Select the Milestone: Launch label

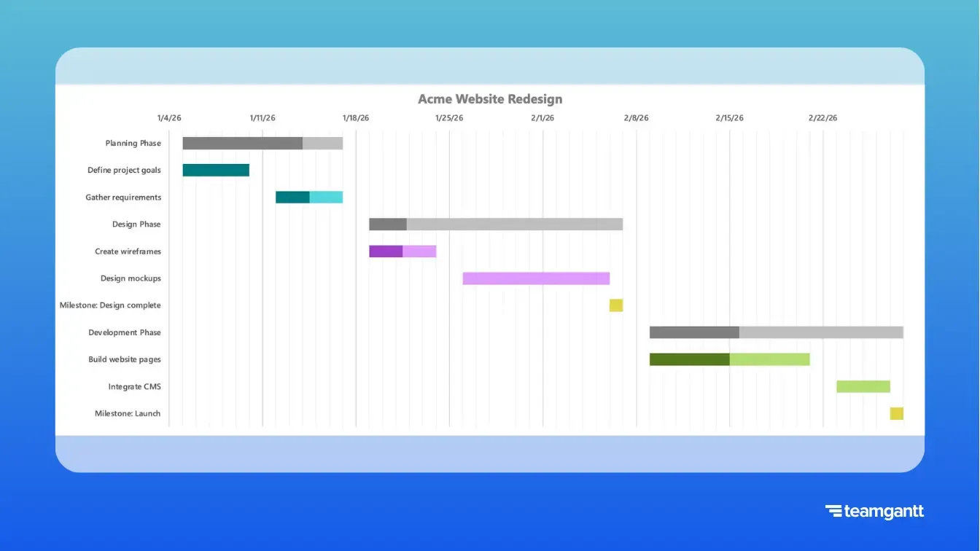[x=128, y=414]
